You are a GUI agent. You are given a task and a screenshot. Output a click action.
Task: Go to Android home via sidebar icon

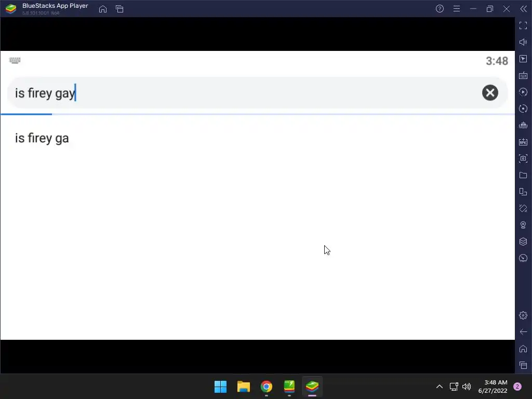tap(523, 349)
